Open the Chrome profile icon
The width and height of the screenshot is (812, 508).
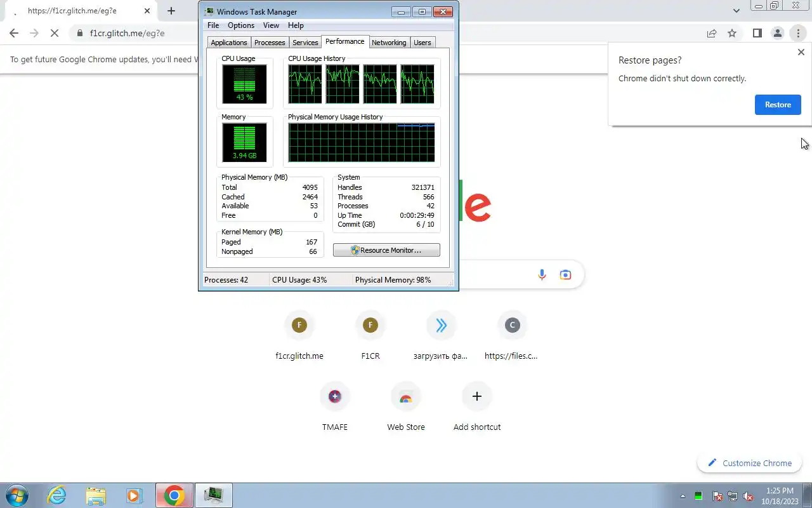pyautogui.click(x=777, y=33)
